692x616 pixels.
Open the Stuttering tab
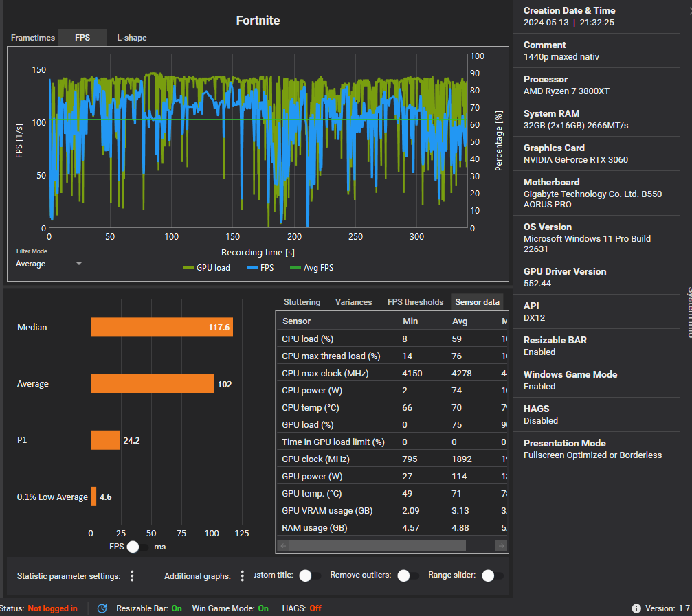tap(302, 302)
